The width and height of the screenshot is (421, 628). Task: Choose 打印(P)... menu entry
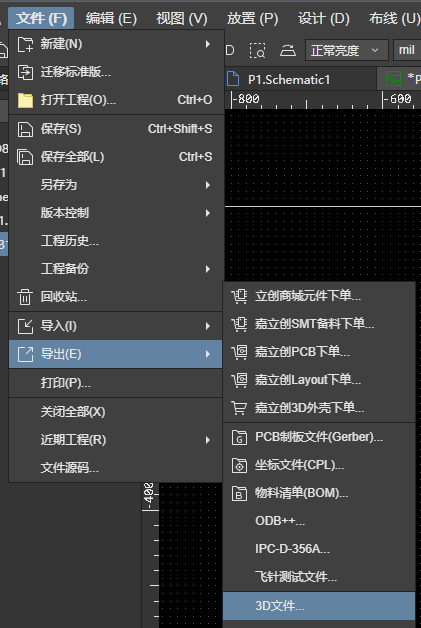pyautogui.click(x=115, y=383)
